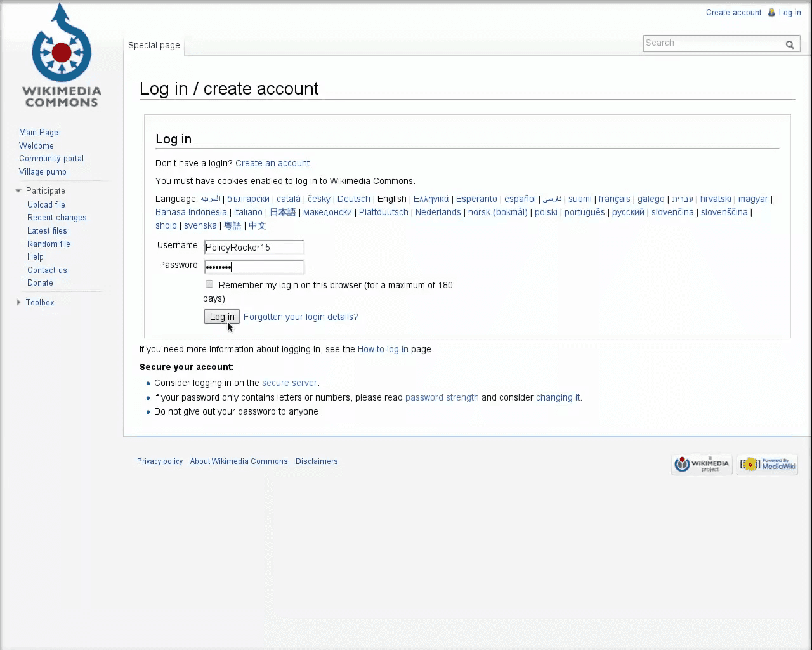Go to Community portal
Screen dimensions: 812x650
51,158
